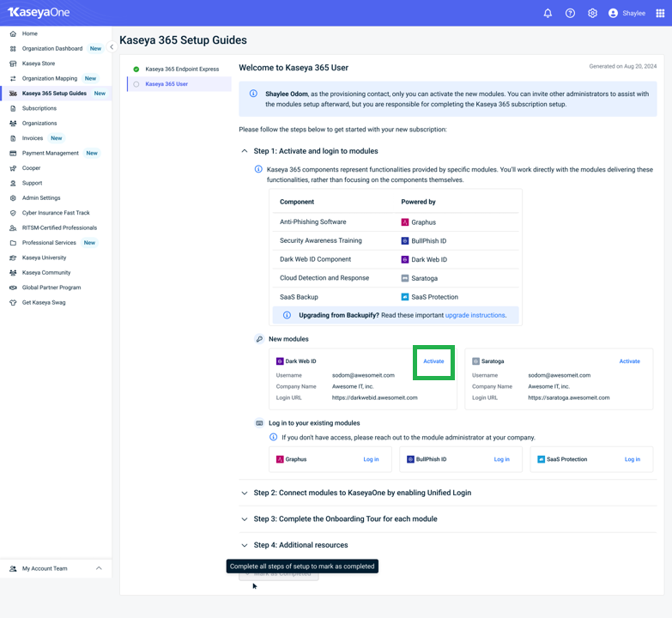Click the info icon beside Kaseya 365 components
The image size is (672, 618).
click(258, 170)
